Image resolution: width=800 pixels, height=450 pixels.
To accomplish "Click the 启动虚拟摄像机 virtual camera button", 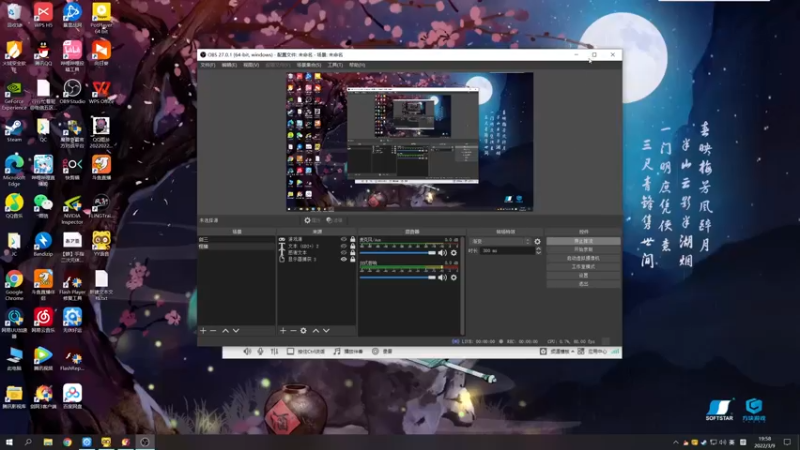I will [583, 258].
